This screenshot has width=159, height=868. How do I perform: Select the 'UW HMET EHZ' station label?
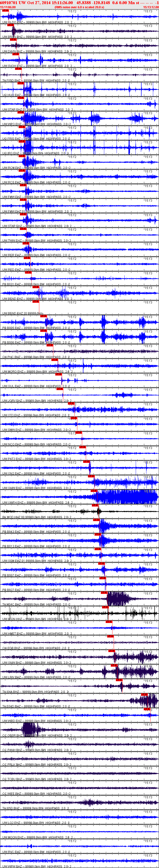tap(13, 633)
